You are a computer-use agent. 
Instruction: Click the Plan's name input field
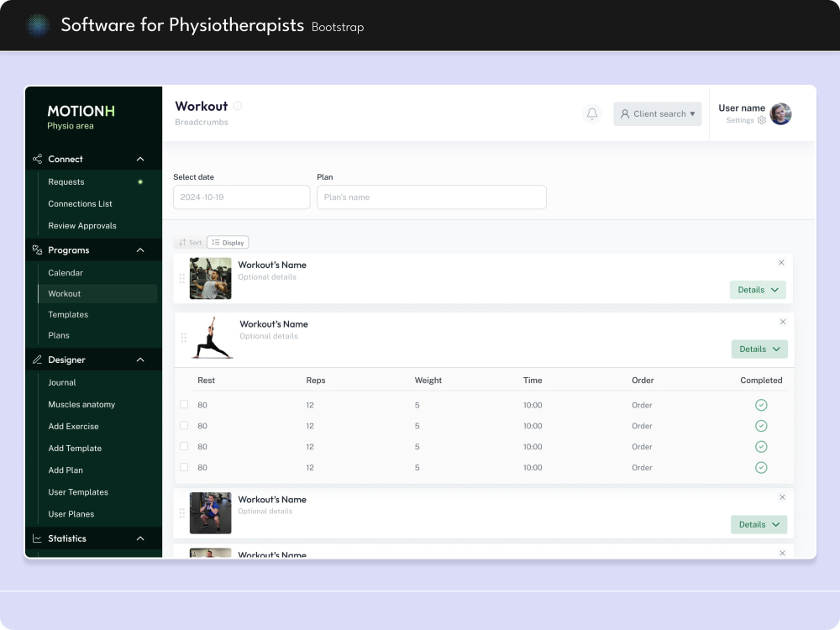point(431,197)
